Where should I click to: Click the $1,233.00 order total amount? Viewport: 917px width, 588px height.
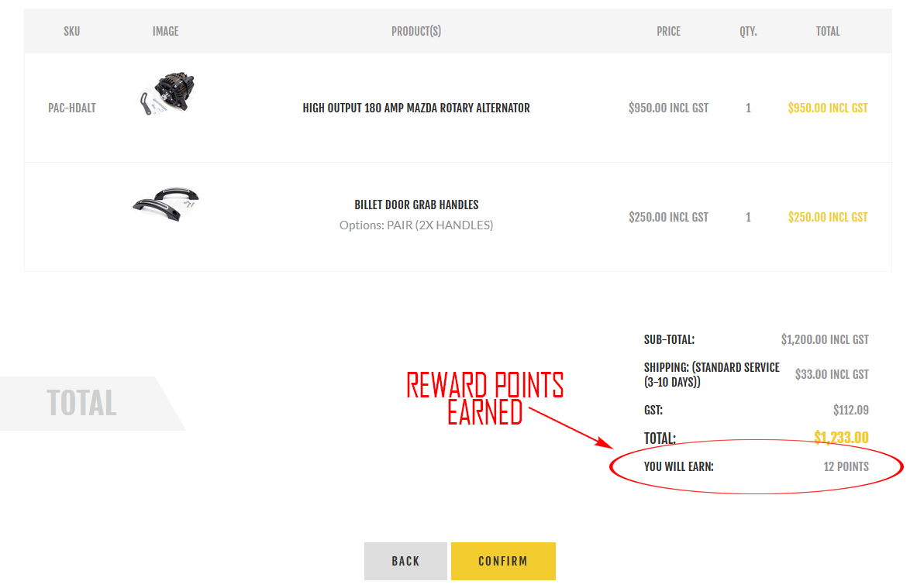click(x=841, y=438)
